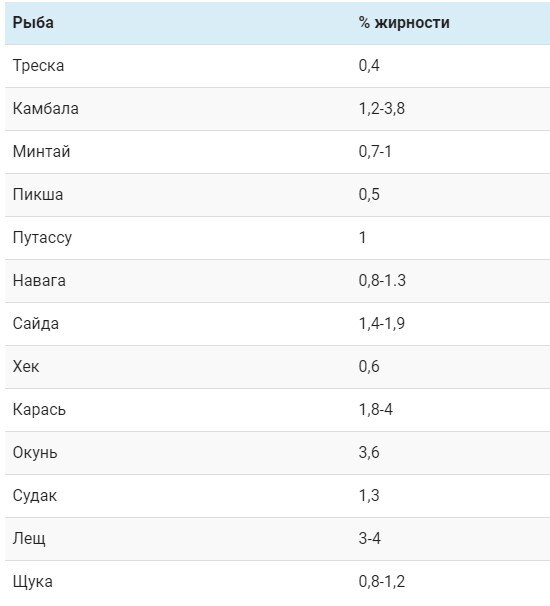Click the Рыба column header
550x606 pixels.
point(33,22)
